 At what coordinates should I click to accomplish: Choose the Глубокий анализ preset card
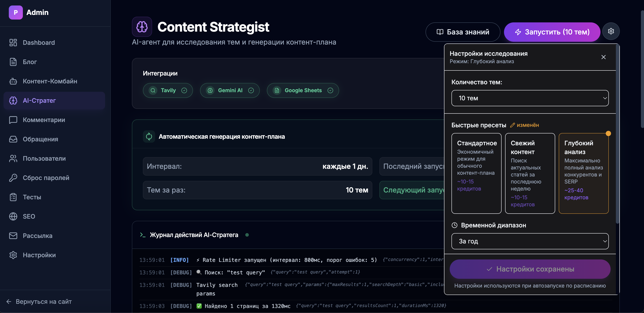coord(583,173)
